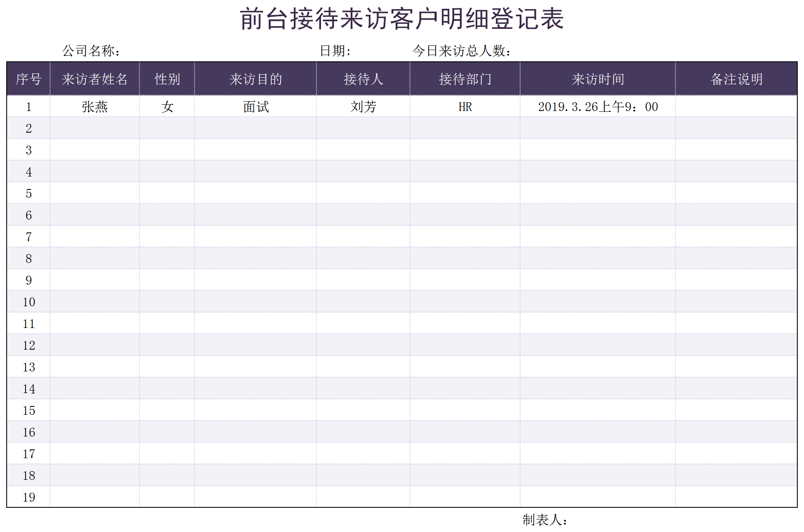
Task: Click the cell containing 张燕
Action: [x=95, y=107]
